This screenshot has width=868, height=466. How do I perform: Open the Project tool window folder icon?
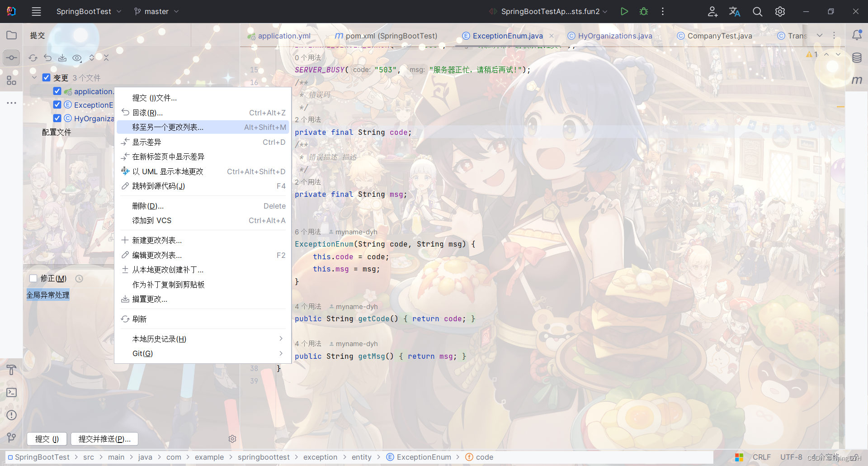click(11, 35)
